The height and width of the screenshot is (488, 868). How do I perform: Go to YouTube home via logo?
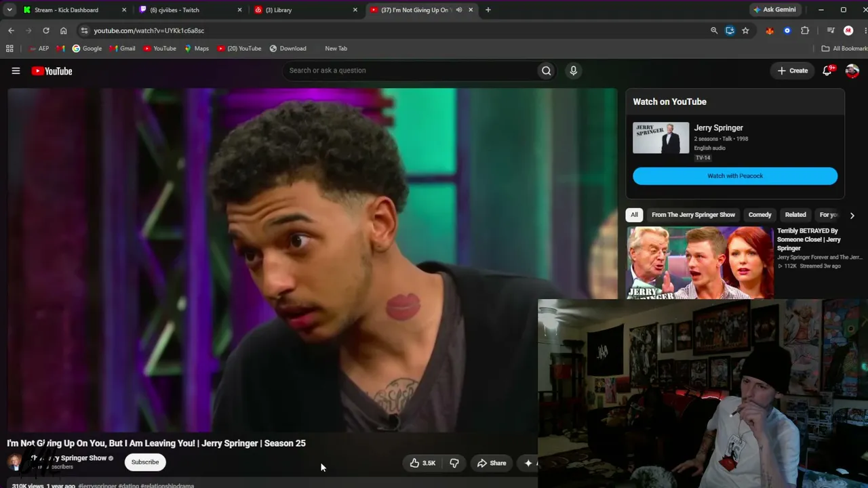tap(52, 70)
